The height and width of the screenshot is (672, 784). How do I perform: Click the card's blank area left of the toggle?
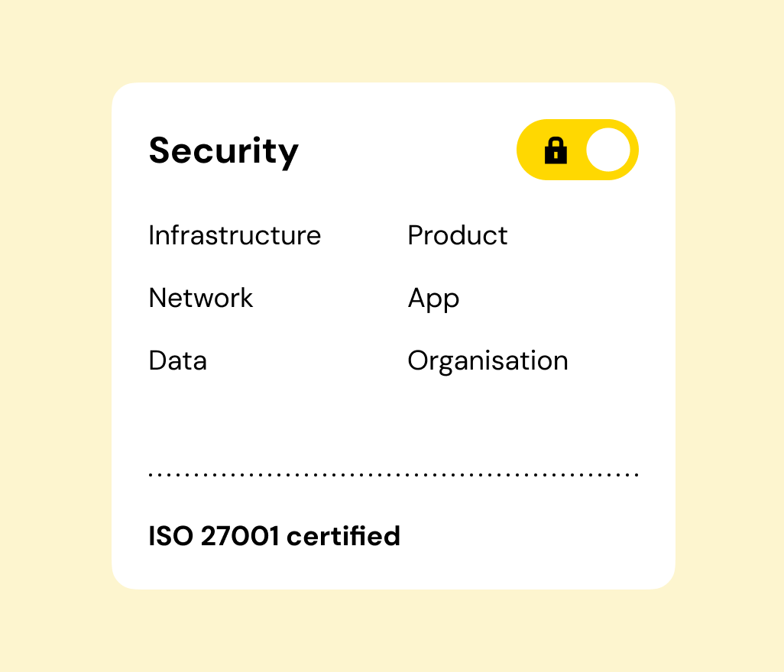coord(405,151)
